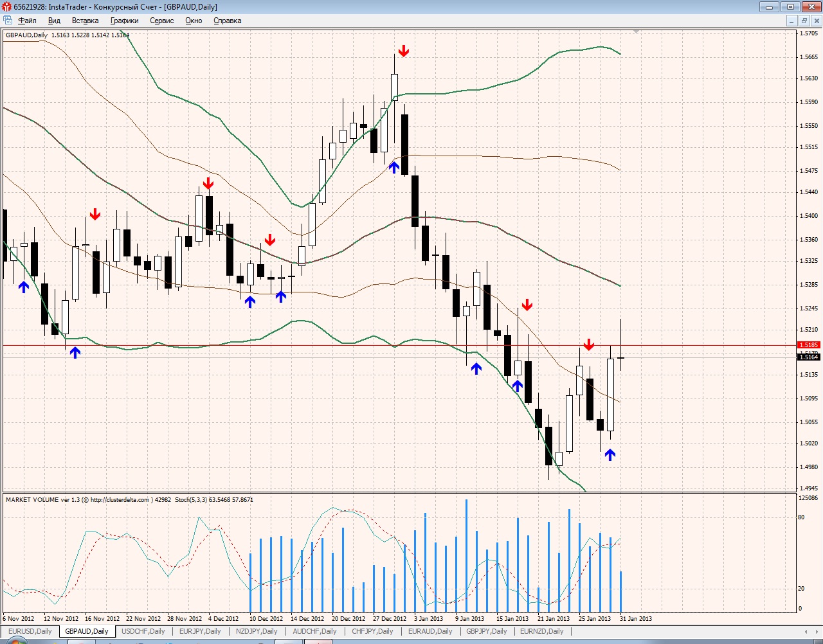
Task: Select the GBPJPY,Daily chart tab
Action: (x=487, y=631)
